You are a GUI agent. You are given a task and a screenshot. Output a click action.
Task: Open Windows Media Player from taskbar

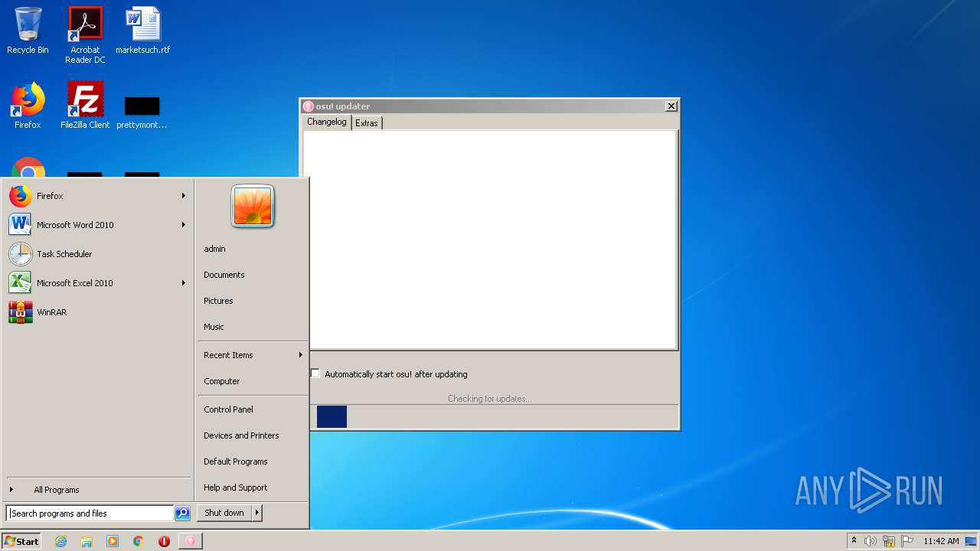click(x=113, y=541)
